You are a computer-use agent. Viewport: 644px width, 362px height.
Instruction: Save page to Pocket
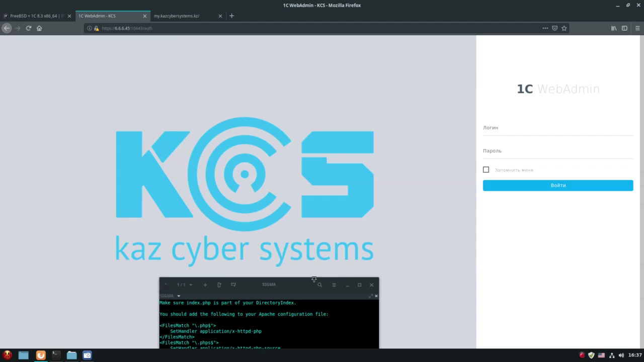(x=555, y=28)
